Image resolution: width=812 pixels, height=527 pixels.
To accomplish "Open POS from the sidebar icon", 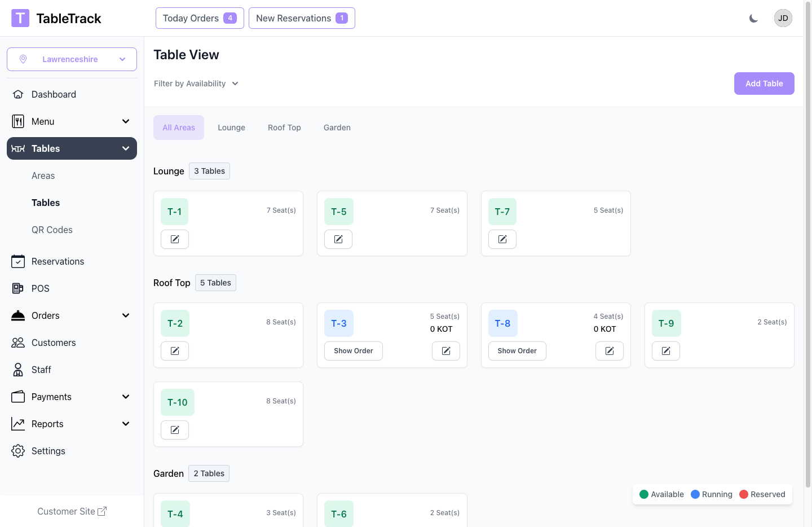I will pos(18,288).
